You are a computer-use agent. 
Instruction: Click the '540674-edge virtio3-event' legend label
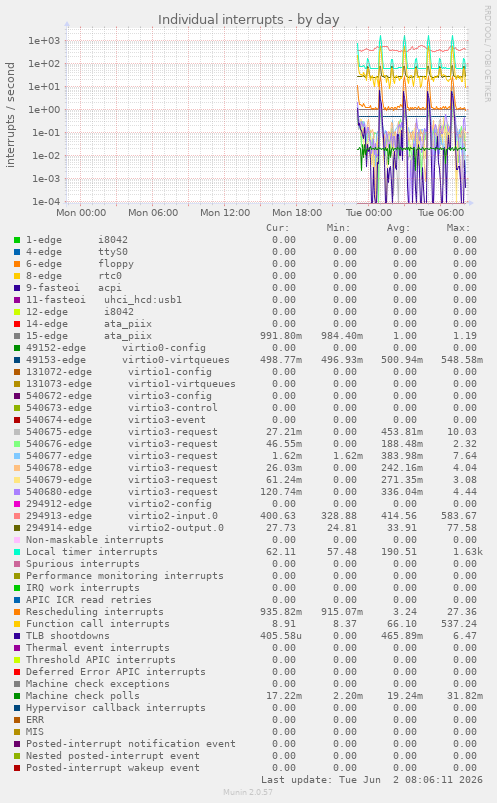(x=116, y=420)
